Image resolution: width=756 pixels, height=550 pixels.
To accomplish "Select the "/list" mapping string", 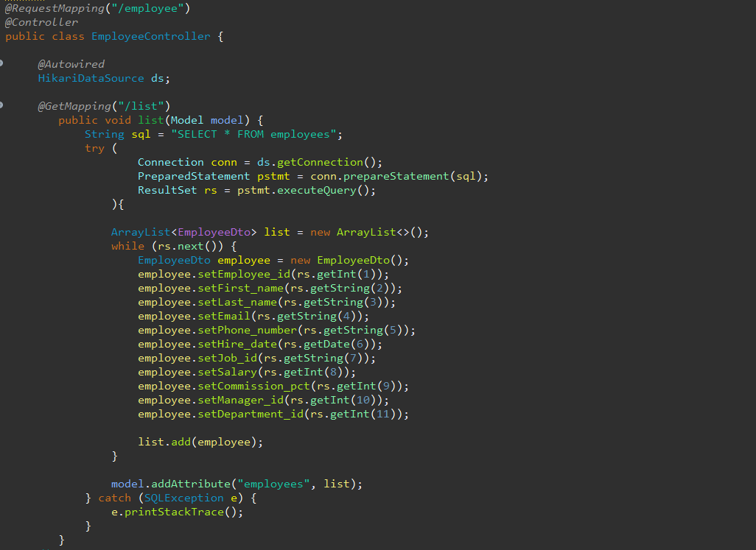I will coord(141,107).
